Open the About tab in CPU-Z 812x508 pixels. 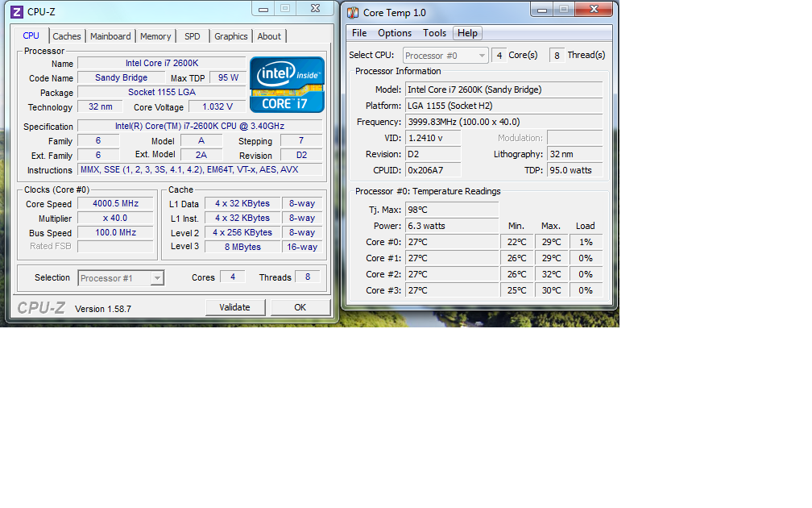coord(269,36)
